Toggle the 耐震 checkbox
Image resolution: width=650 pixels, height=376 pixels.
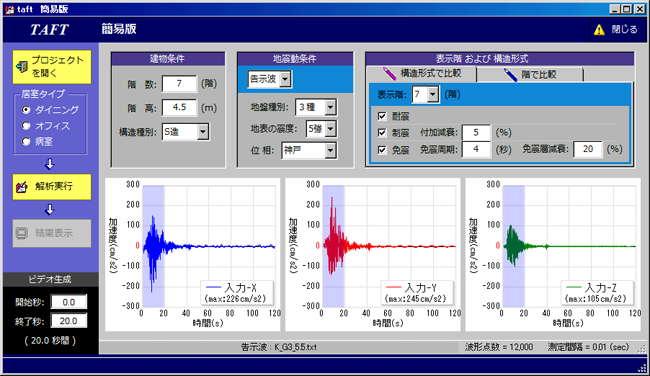tap(382, 116)
